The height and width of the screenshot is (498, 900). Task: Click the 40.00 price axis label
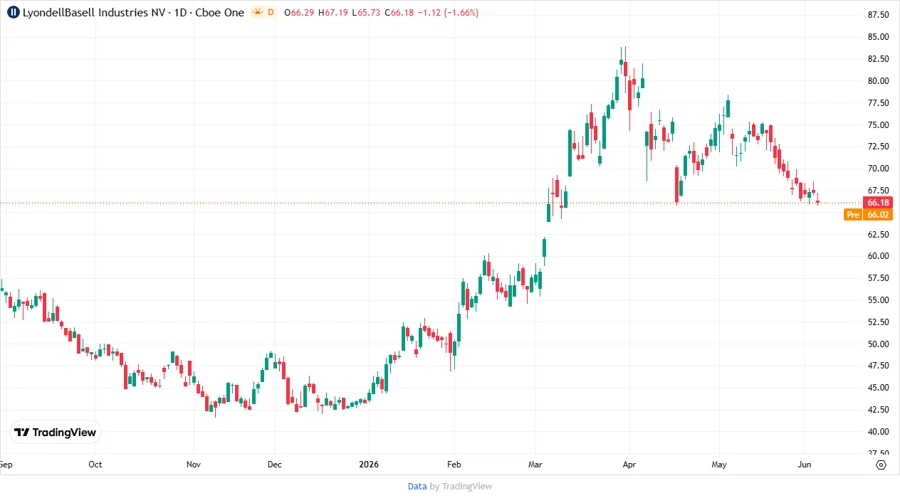coord(878,431)
